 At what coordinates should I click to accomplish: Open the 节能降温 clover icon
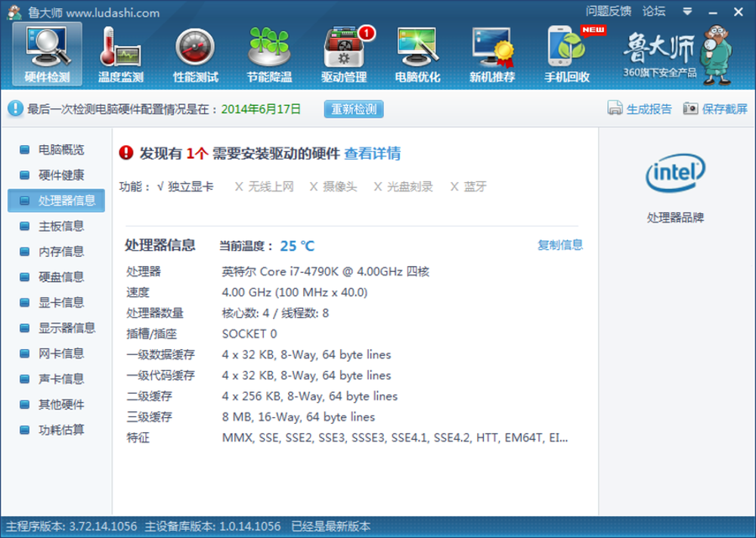pyautogui.click(x=269, y=54)
